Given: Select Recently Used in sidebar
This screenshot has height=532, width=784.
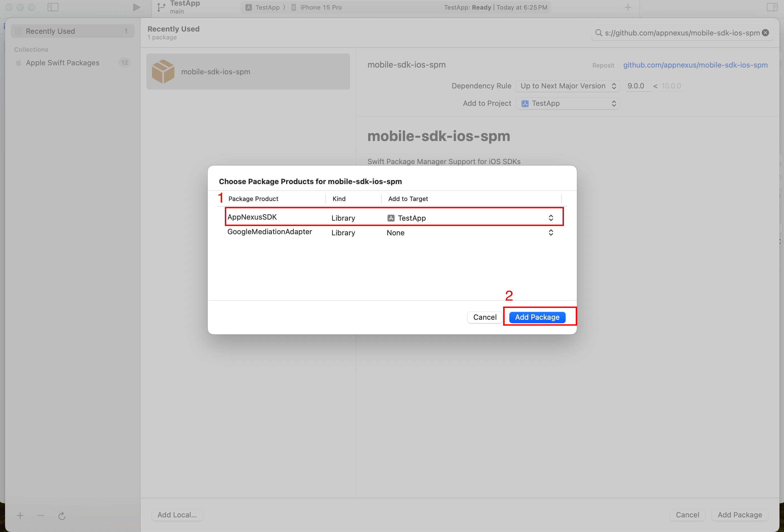Looking at the screenshot, I should pyautogui.click(x=73, y=31).
